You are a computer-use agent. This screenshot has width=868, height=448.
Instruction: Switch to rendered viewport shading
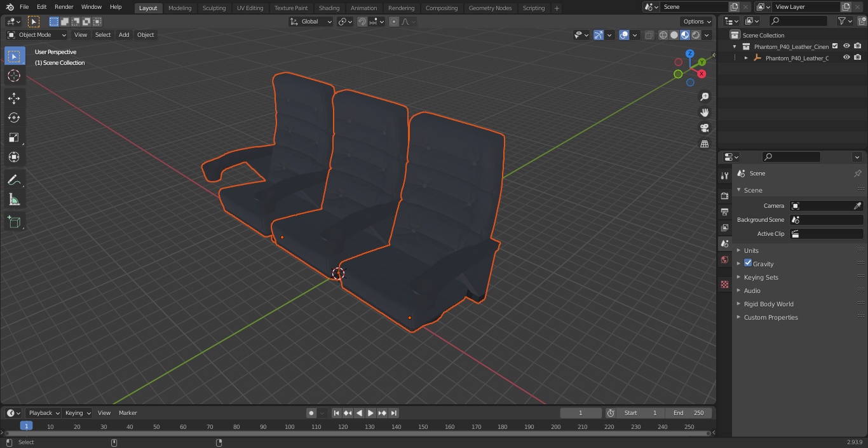(696, 35)
